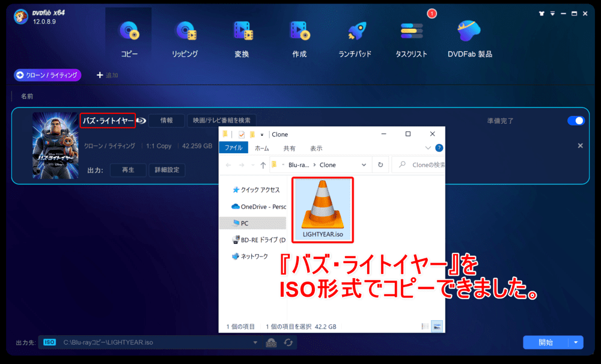
Task: Switch to the 表示 tab in Explorer
Action: click(316, 148)
